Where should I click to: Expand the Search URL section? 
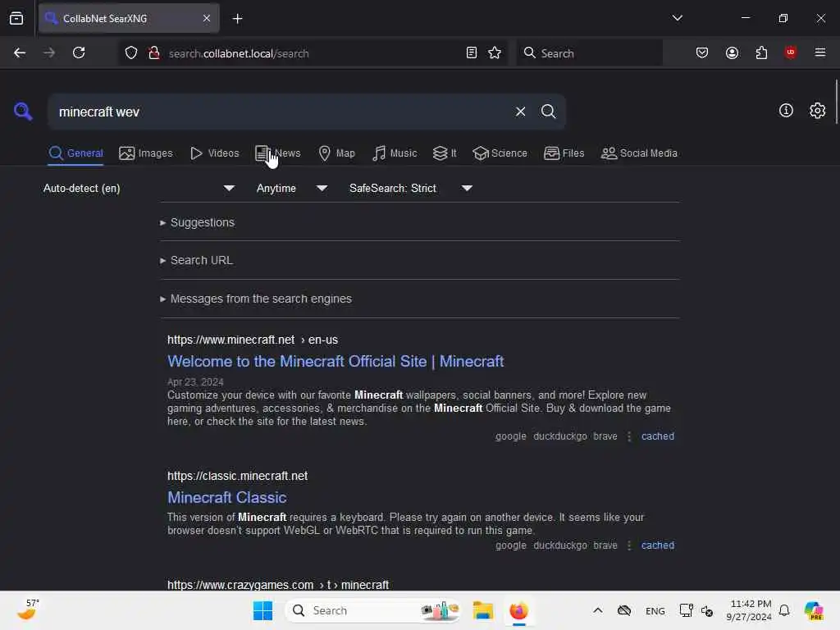(196, 260)
